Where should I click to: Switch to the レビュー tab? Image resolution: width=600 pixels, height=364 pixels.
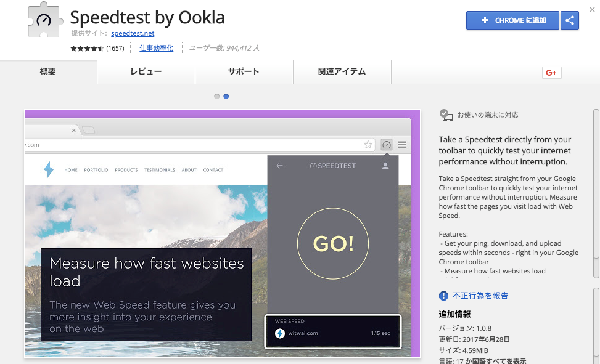(146, 72)
